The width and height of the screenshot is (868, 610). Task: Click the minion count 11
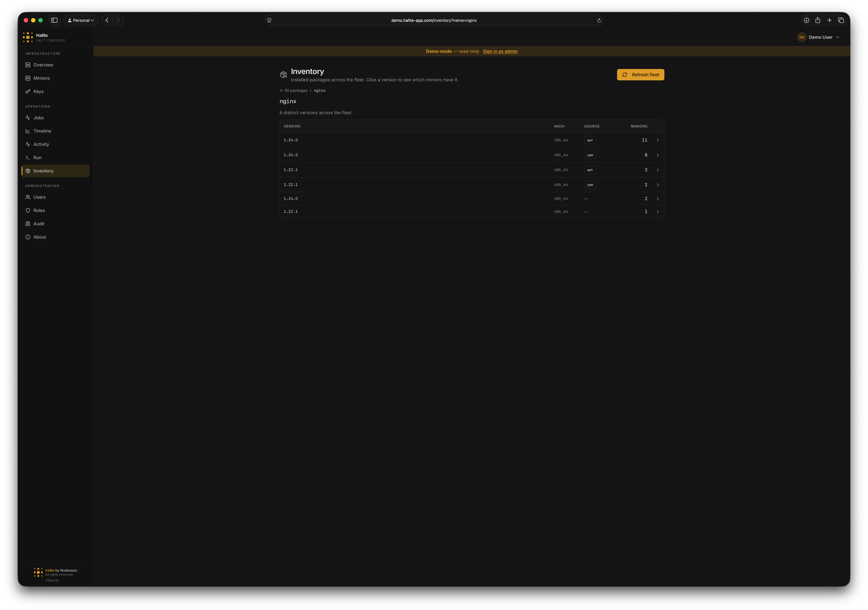coord(645,140)
